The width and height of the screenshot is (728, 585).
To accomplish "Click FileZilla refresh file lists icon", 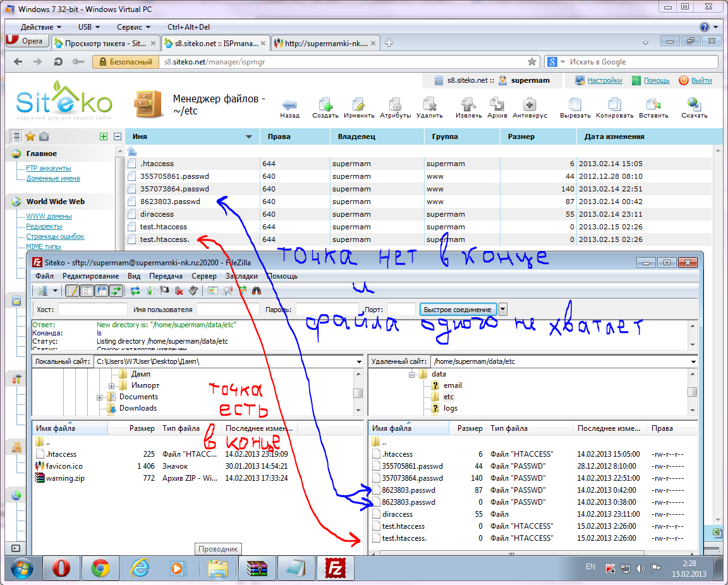I will click(135, 291).
